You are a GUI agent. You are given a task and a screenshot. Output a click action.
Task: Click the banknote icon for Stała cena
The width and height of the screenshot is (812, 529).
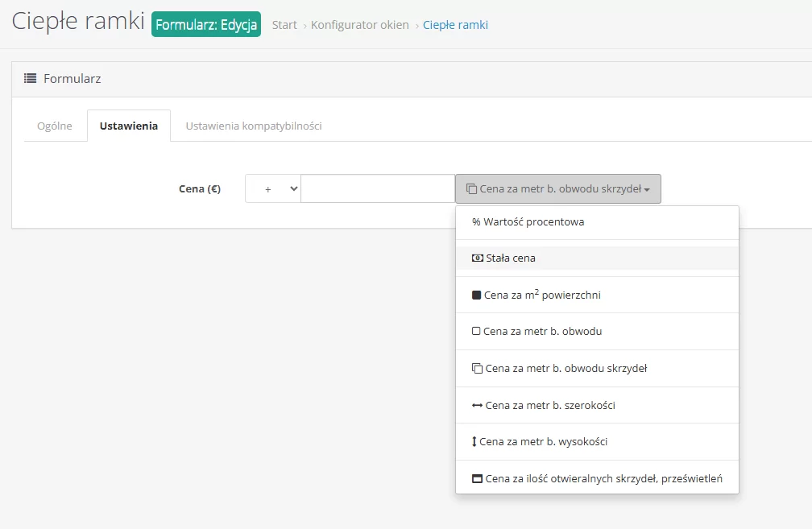click(477, 258)
